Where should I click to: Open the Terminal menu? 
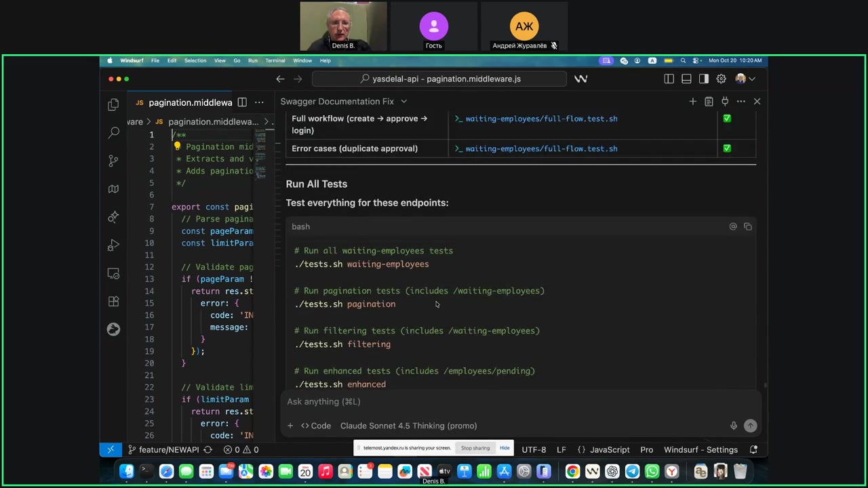coord(275,60)
